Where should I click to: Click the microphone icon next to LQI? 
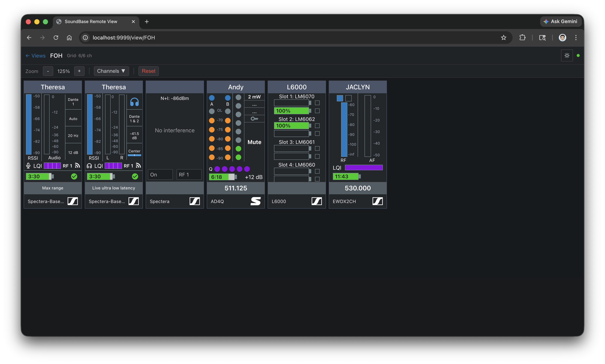point(28,166)
